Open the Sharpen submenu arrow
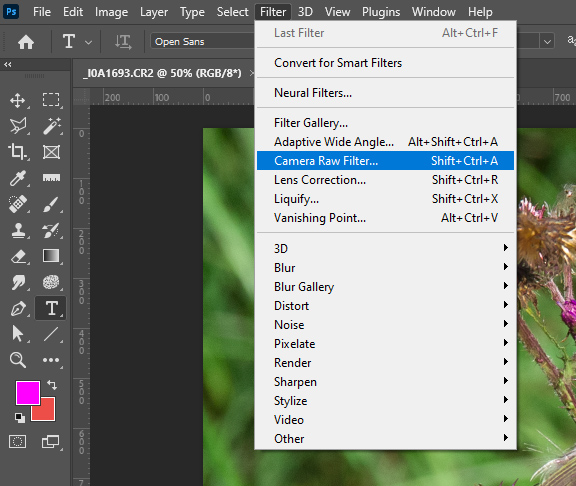Screen dimensions: 576x486 coord(506,381)
